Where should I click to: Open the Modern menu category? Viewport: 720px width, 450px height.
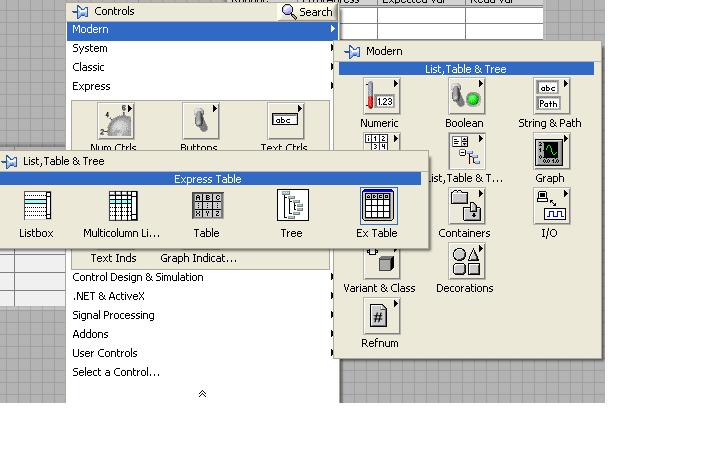tap(202, 29)
